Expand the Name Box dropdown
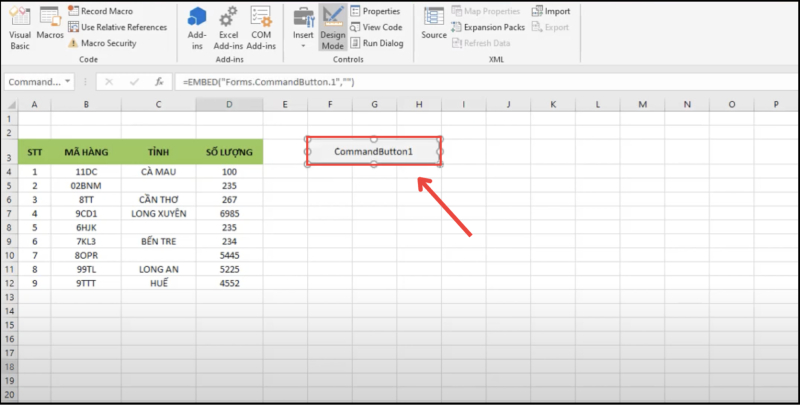 click(68, 82)
